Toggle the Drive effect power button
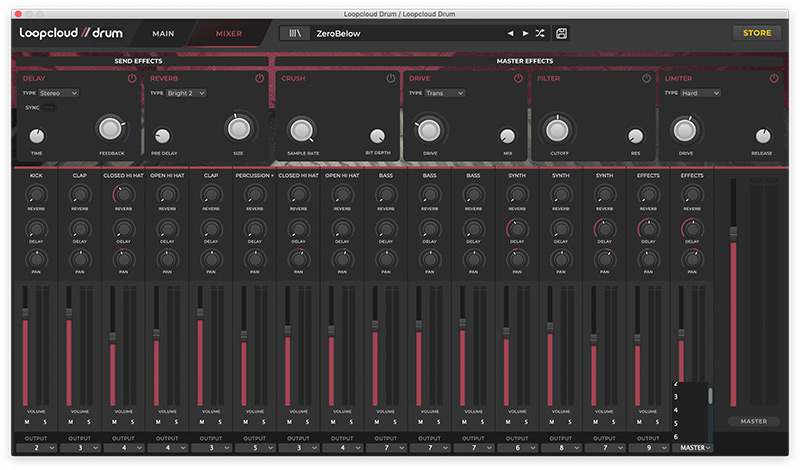800x470 pixels. (518, 79)
